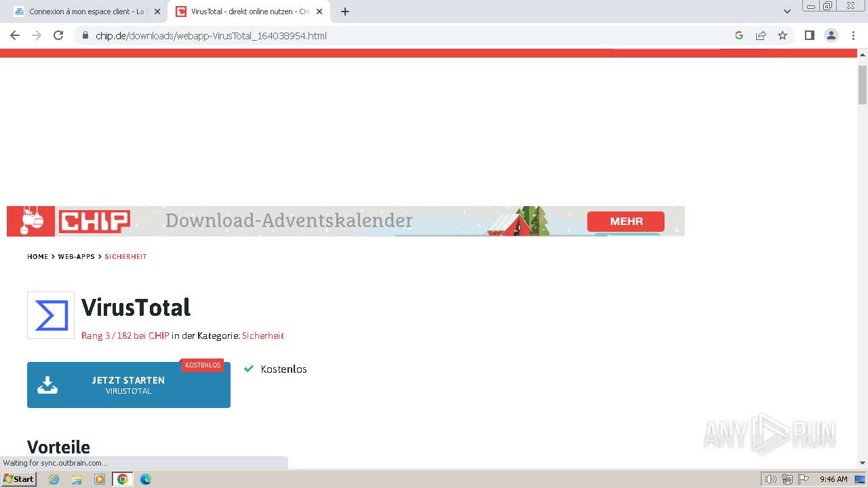The image size is (868, 488).
Task: Select Chrome in the taskbar
Action: pos(123,479)
